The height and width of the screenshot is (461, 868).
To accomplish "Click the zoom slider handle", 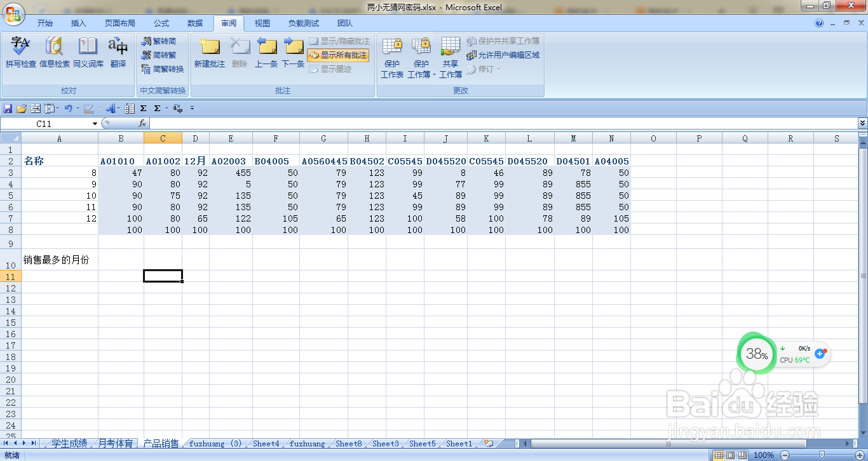I will click(822, 455).
